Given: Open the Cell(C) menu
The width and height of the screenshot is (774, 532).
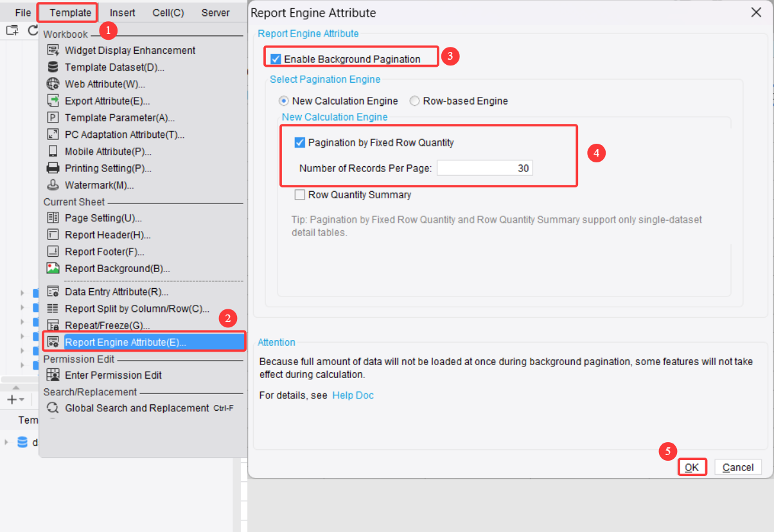Looking at the screenshot, I should pos(168,13).
